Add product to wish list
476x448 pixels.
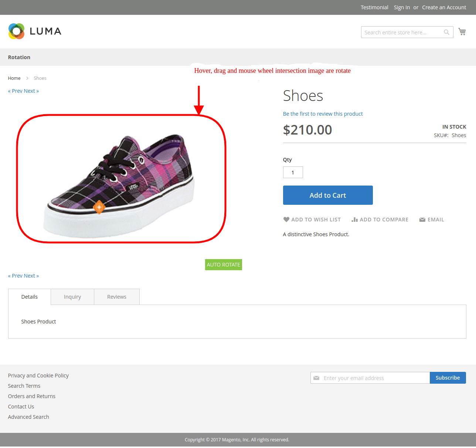click(x=312, y=220)
